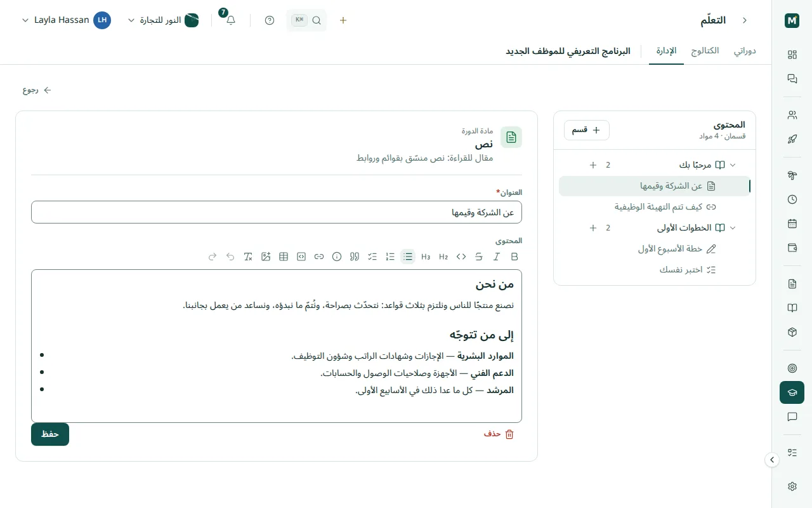This screenshot has width=812, height=508.
Task: Insert a code block
Action: (x=301, y=257)
